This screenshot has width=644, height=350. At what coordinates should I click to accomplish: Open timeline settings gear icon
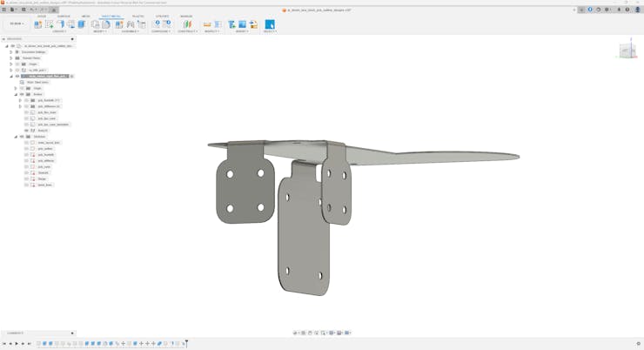click(x=638, y=344)
